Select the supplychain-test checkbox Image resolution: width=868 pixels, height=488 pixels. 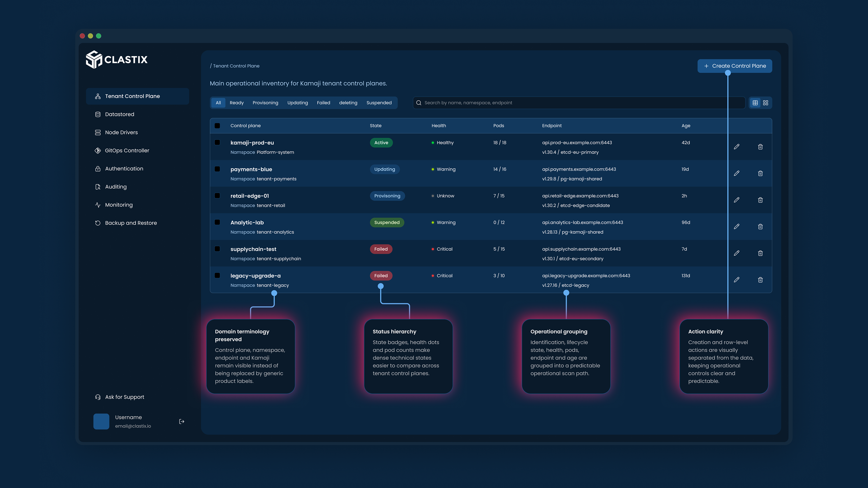217,249
